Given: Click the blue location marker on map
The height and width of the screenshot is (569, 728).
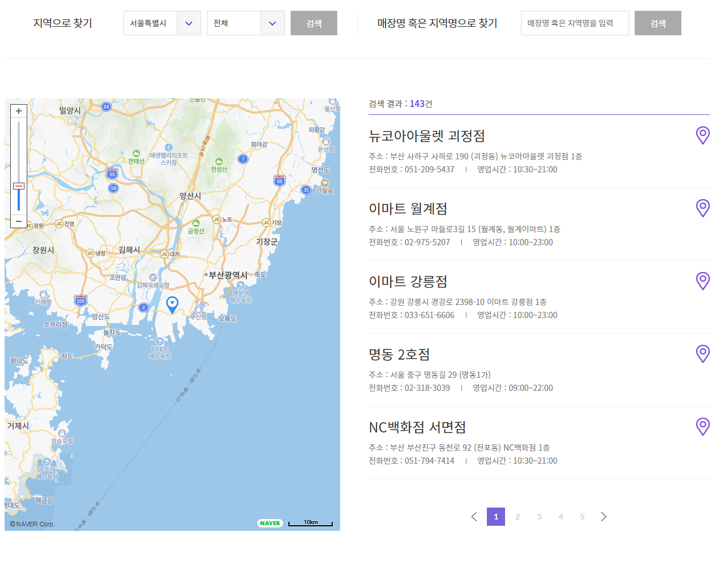Looking at the screenshot, I should click(x=172, y=305).
